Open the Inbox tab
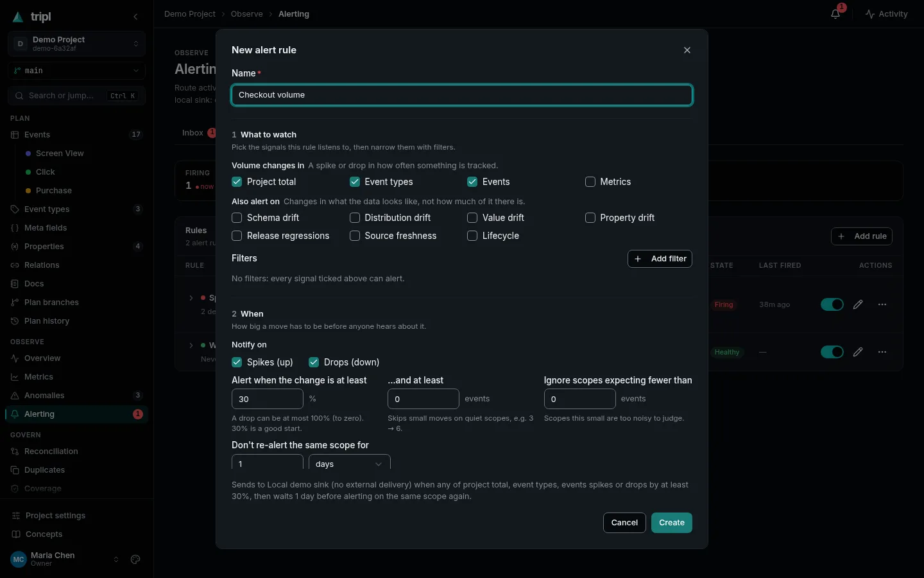This screenshot has height=578, width=924. [x=198, y=133]
